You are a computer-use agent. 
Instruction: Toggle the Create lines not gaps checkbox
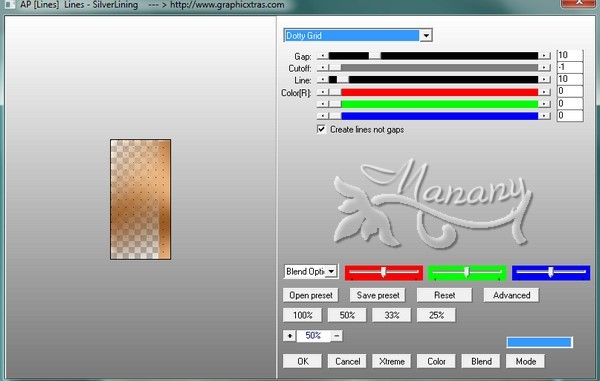coord(321,129)
